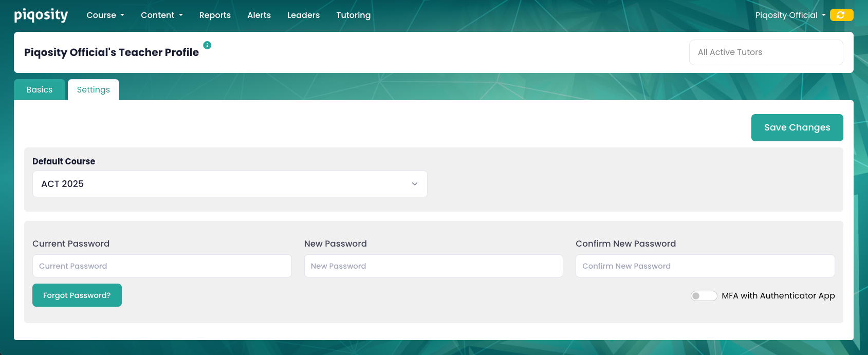Focus the Current Password field

(x=162, y=266)
